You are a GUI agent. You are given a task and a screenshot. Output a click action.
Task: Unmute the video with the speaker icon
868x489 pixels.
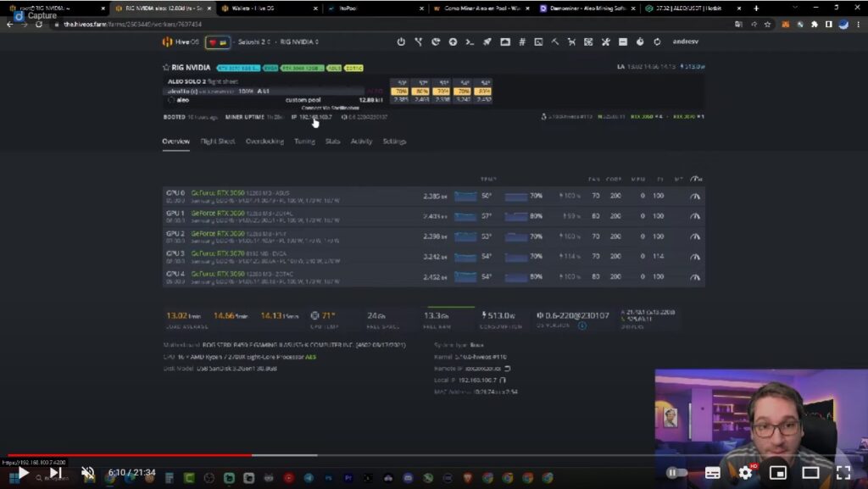point(87,472)
